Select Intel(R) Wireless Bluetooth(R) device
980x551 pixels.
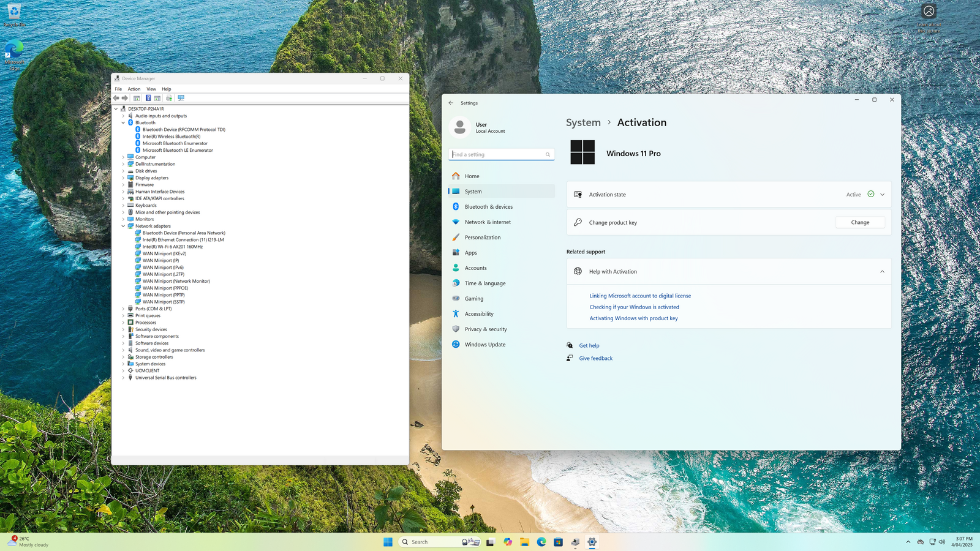[x=171, y=137]
